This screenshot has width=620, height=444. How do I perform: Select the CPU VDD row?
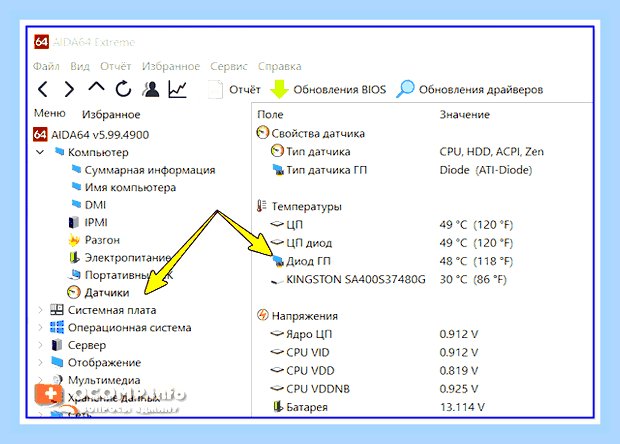310,370
